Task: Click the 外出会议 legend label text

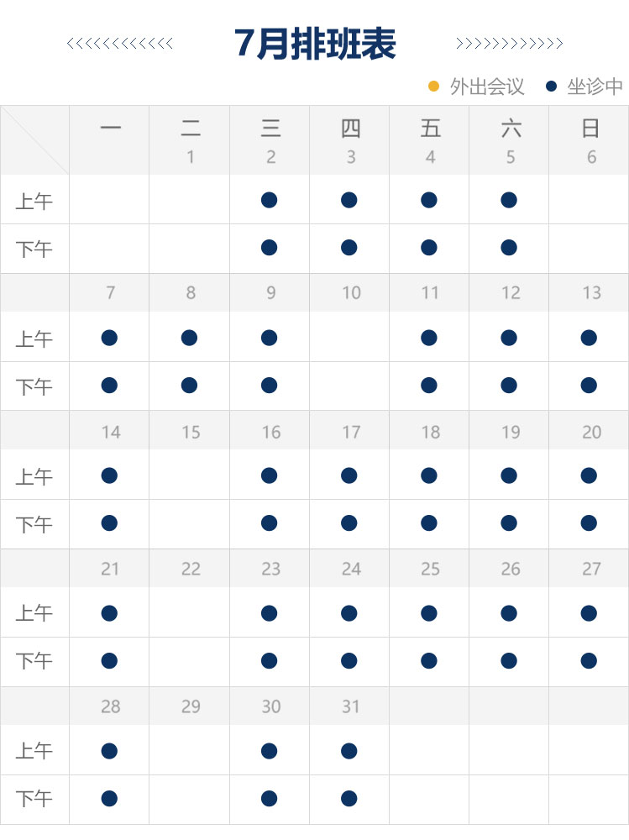Action: click(487, 87)
